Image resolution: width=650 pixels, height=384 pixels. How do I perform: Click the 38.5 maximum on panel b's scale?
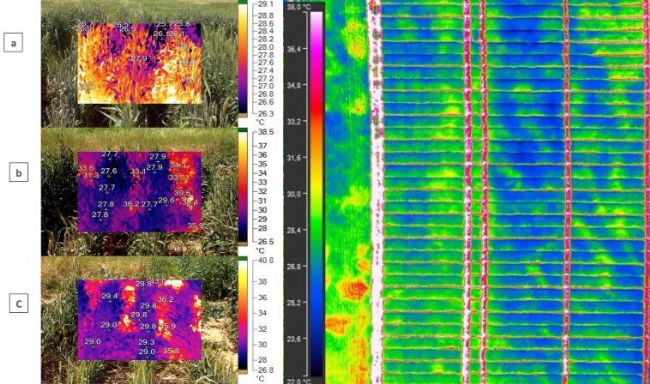pyautogui.click(x=266, y=132)
